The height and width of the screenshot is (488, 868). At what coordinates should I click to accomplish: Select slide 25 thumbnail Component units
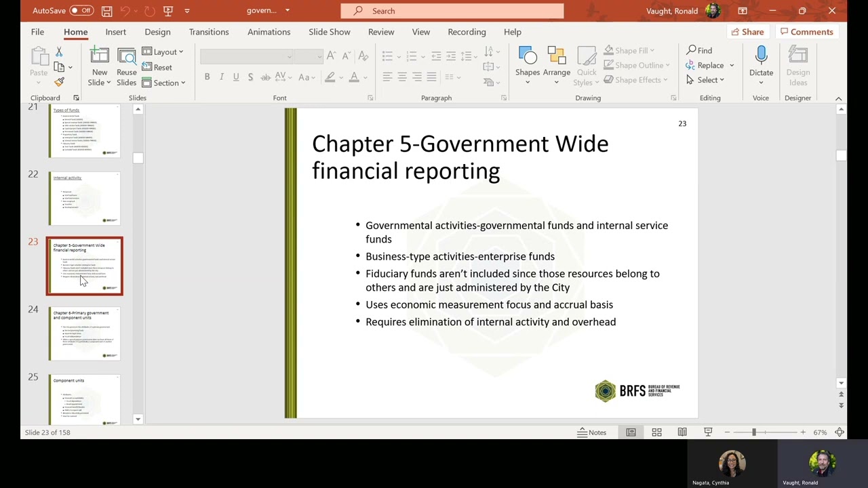pos(84,400)
